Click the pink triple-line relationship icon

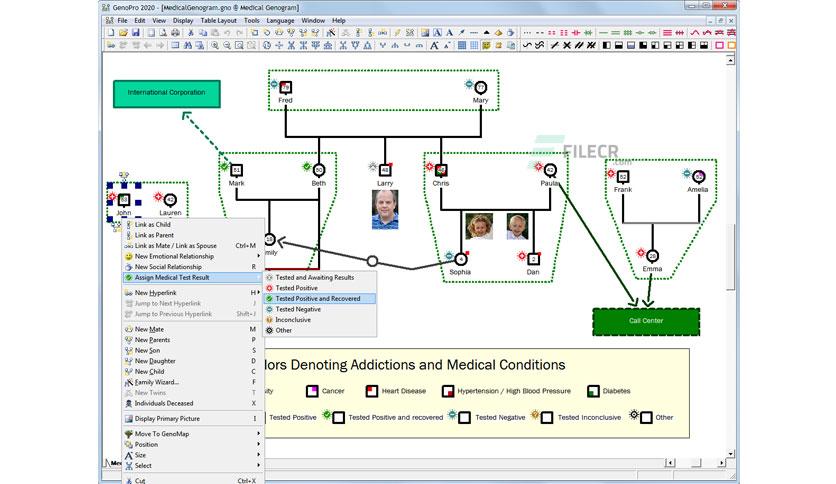pos(667,33)
